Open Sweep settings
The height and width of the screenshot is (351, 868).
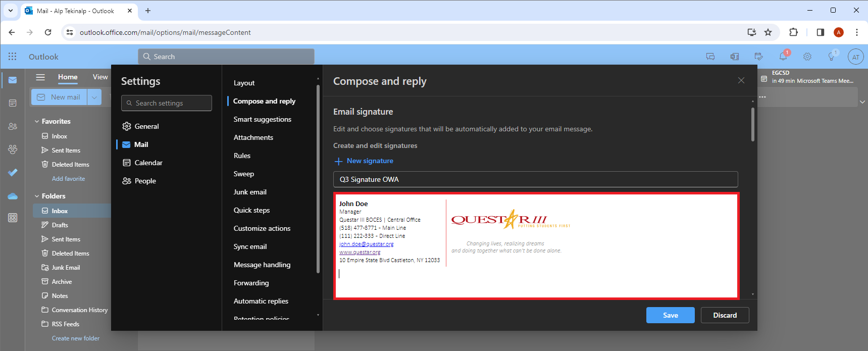(243, 174)
